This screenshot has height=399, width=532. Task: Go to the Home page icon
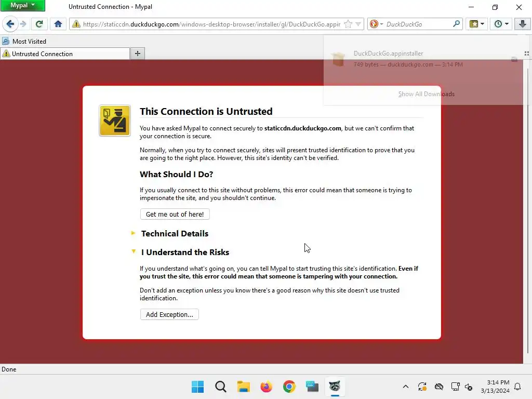[58, 24]
